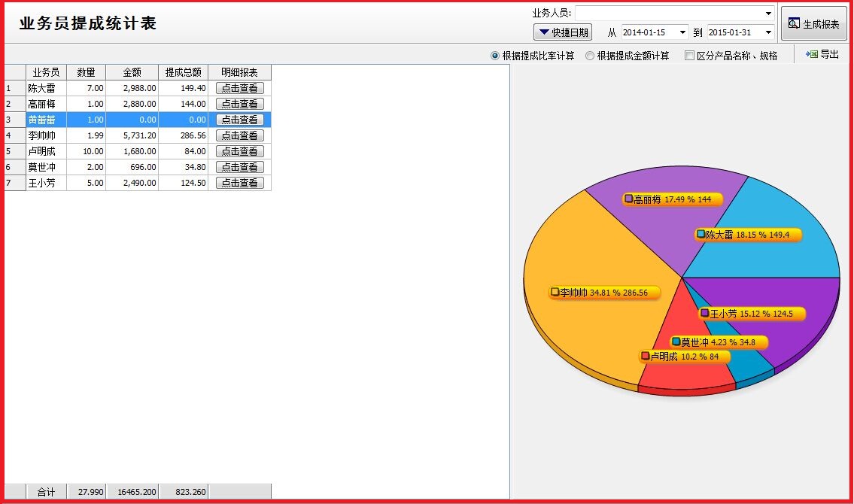Click the 王小芳 legend marker in pie chart
The image size is (854, 504).
click(704, 313)
